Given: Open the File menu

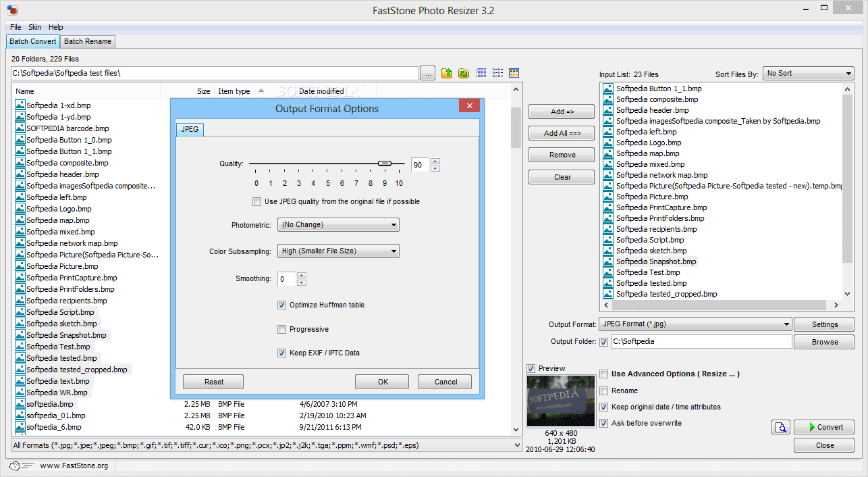Looking at the screenshot, I should [x=16, y=27].
